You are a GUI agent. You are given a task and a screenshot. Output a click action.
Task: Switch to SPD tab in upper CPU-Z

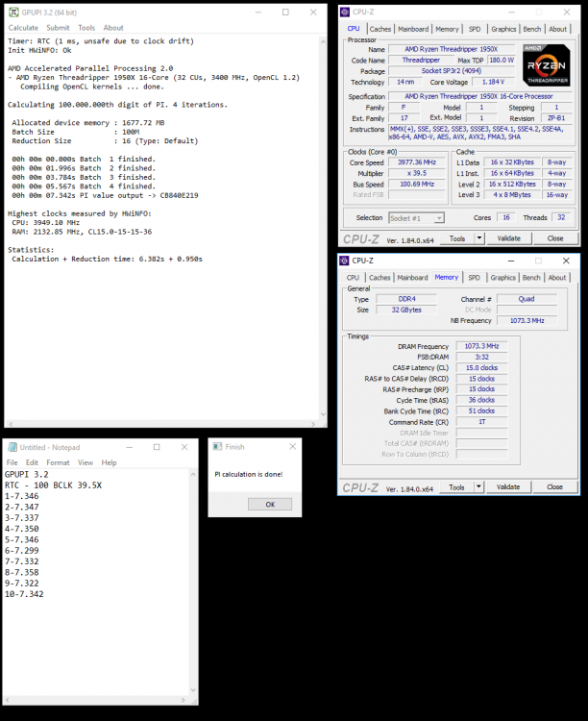pyautogui.click(x=475, y=29)
